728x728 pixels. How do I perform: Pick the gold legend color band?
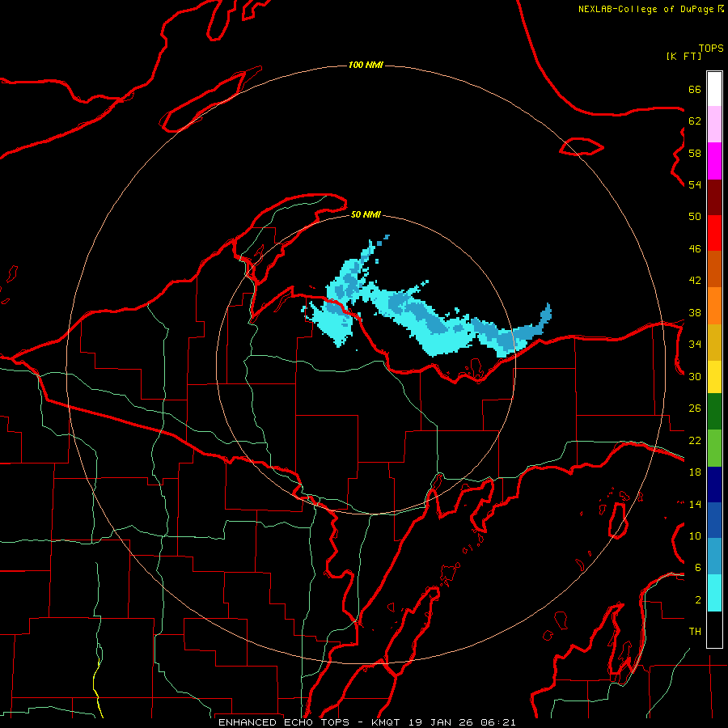[x=714, y=342]
